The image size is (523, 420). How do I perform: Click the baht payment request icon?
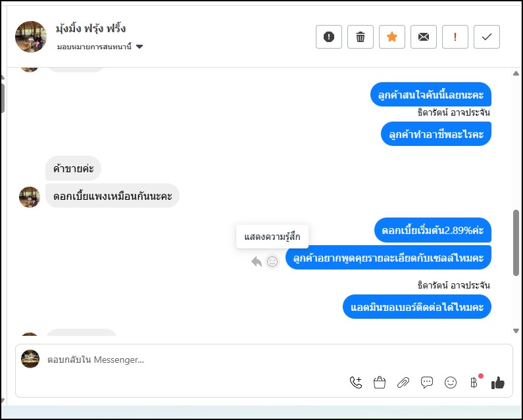pyautogui.click(x=474, y=382)
